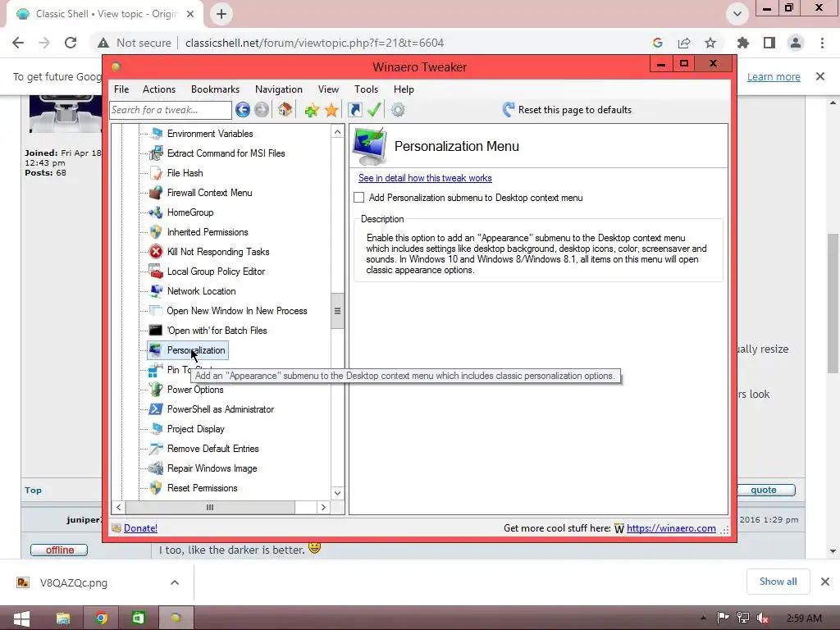Click Environment Variables icon in tree
This screenshot has height=630, width=840.
click(x=156, y=134)
